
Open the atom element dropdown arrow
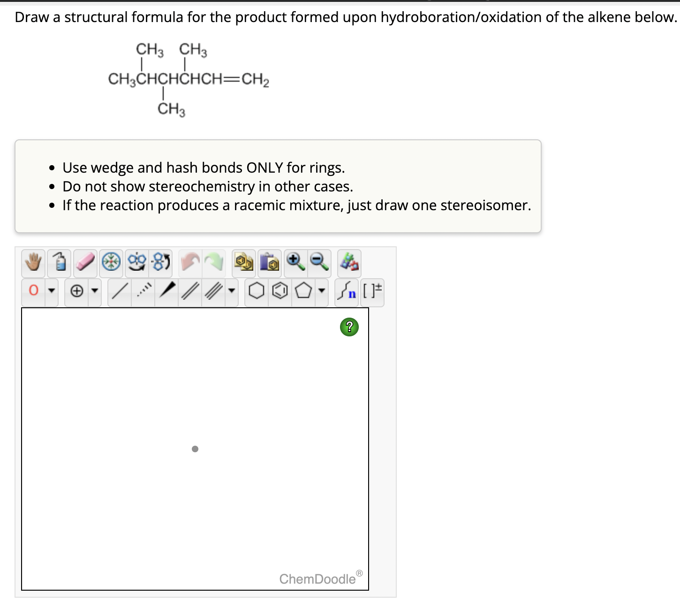pos(52,291)
